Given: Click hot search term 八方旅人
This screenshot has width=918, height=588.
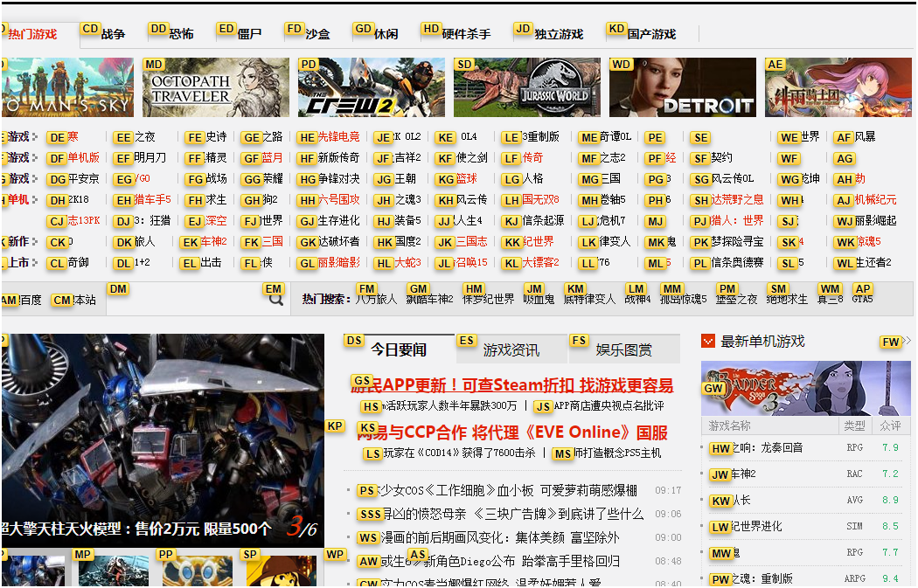Looking at the screenshot, I should point(376,300).
